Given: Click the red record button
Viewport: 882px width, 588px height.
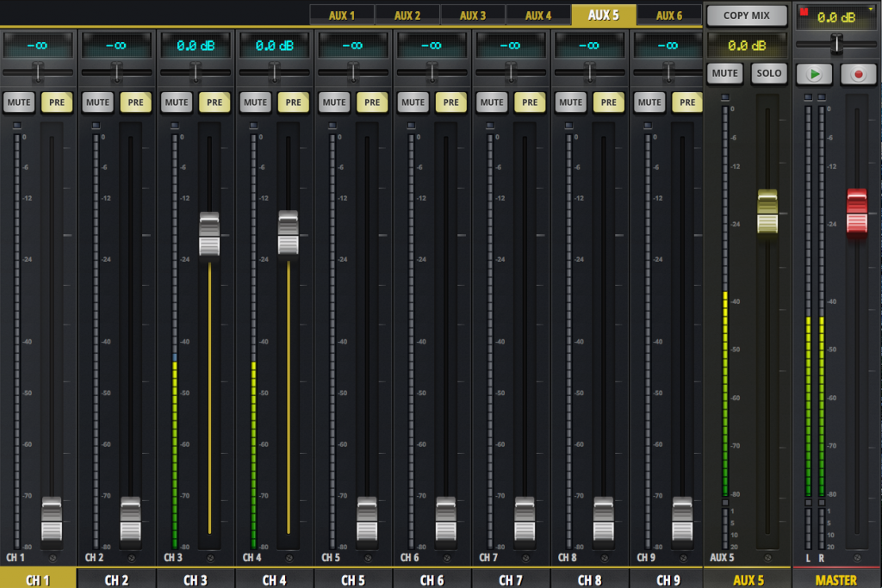Looking at the screenshot, I should tap(858, 74).
